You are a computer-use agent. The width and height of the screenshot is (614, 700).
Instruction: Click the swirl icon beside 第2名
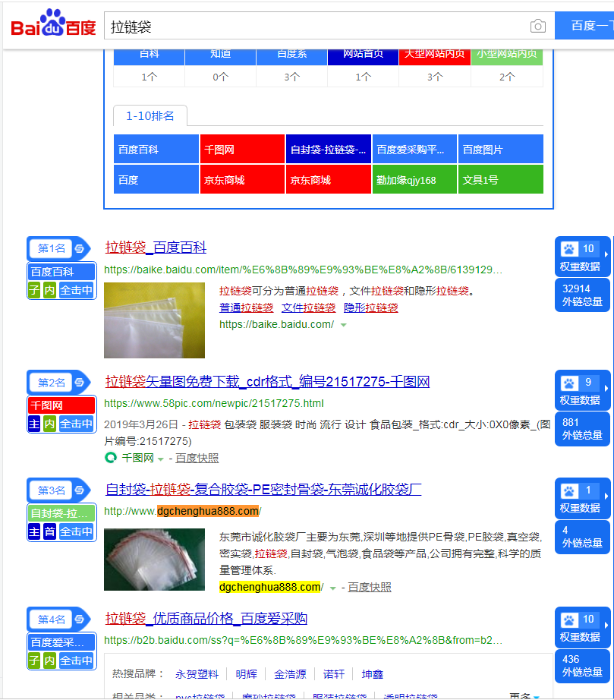80,383
